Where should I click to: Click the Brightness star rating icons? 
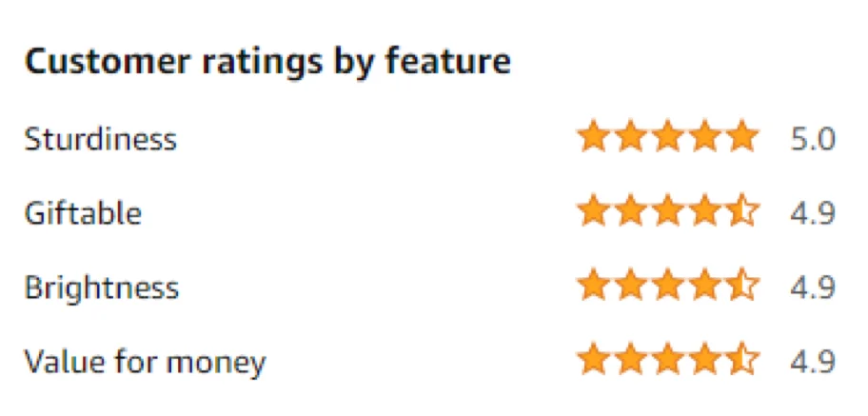(x=668, y=286)
